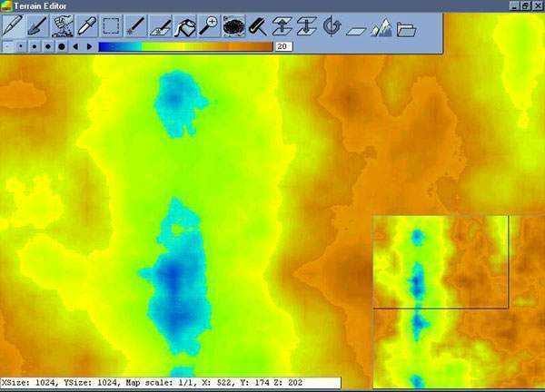Open the mountain terrain generator icon
Viewport: 545px width, 392px height.
point(381,25)
